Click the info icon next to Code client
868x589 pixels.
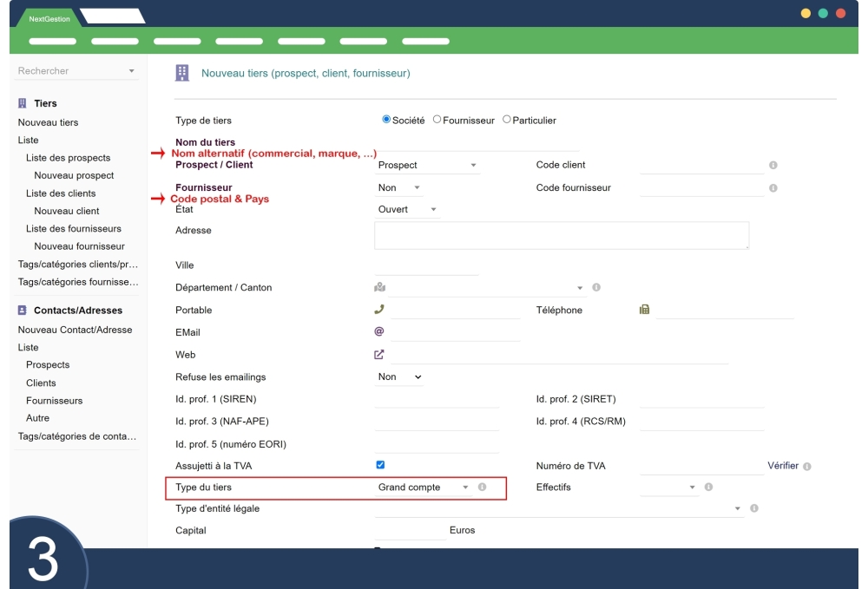(x=773, y=165)
